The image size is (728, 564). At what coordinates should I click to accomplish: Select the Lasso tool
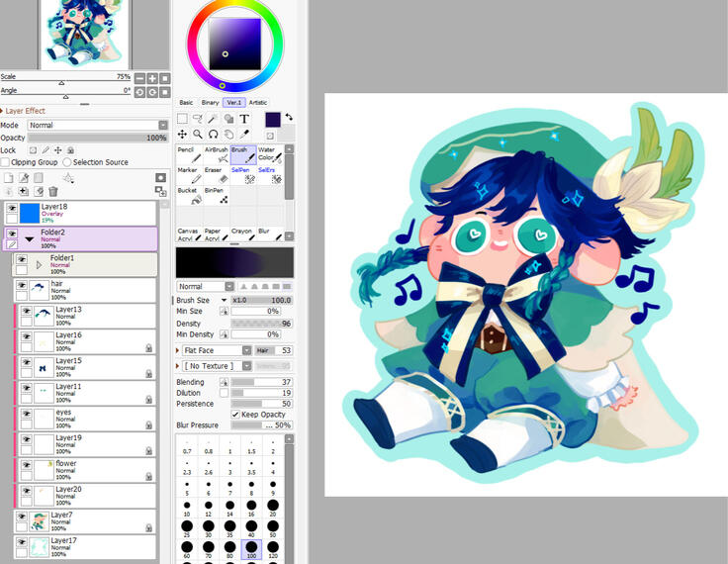point(197,119)
